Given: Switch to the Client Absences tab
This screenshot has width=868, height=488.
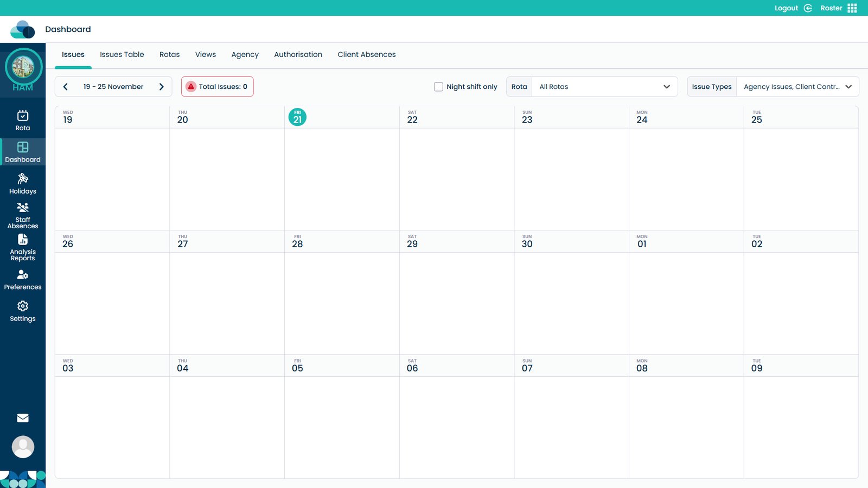Looking at the screenshot, I should (x=366, y=55).
